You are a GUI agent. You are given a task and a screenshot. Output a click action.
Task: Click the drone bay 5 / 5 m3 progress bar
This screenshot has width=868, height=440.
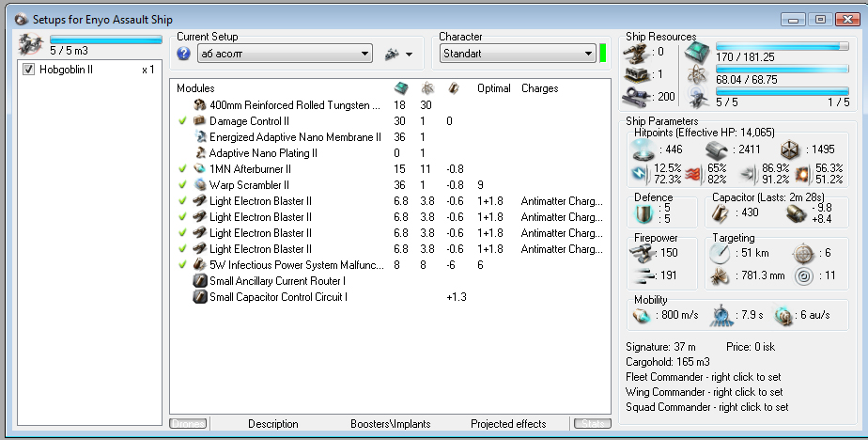click(x=106, y=39)
